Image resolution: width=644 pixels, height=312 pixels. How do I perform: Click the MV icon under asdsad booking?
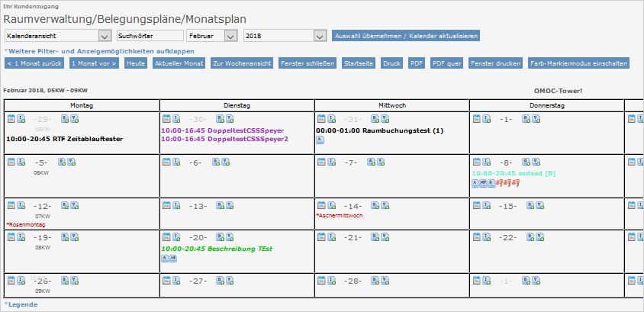click(x=483, y=183)
